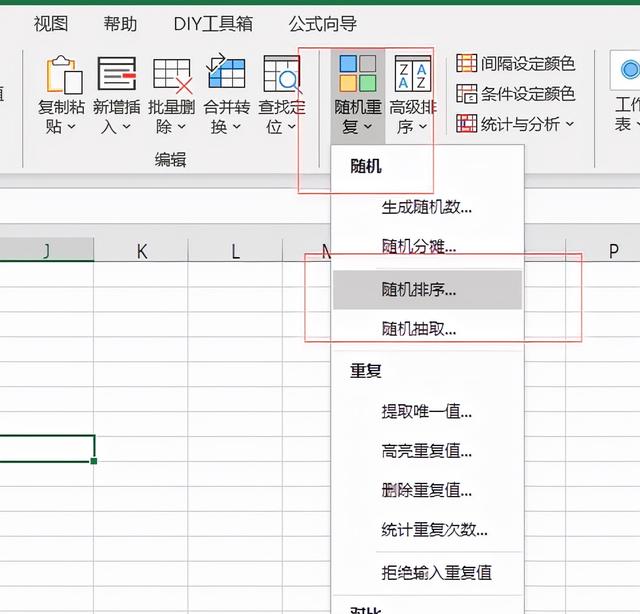Select 生成随机数 menu option
The width and height of the screenshot is (640, 614).
click(x=426, y=208)
